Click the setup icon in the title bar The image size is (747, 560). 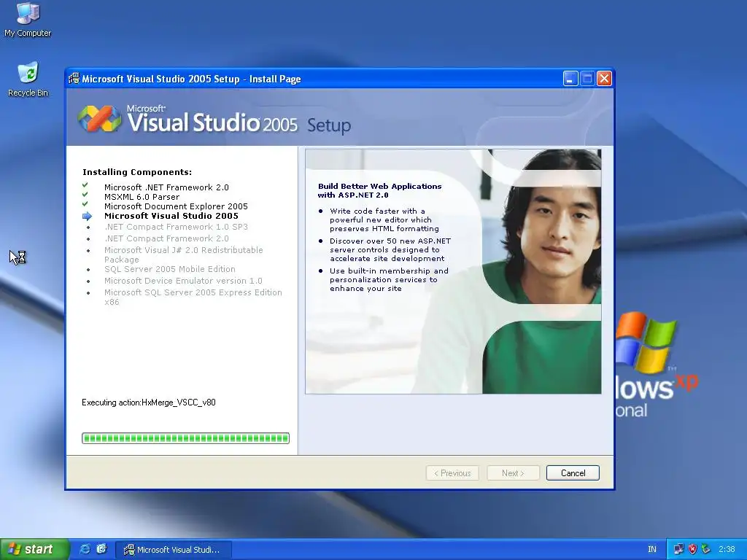74,79
